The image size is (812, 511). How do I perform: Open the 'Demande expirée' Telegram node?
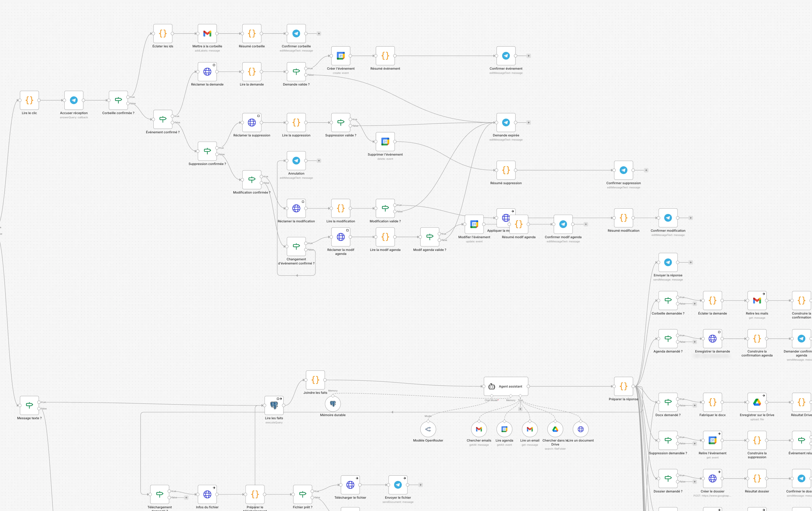[506, 122]
